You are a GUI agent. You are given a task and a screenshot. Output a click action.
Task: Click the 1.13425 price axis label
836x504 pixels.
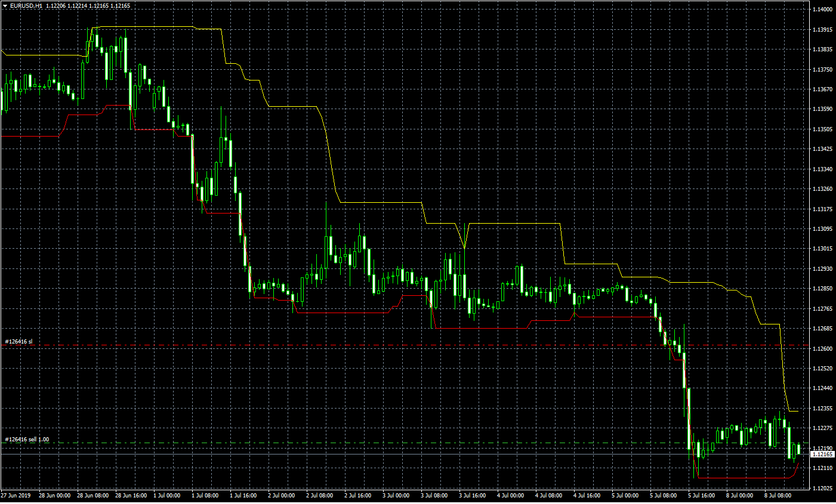point(822,149)
